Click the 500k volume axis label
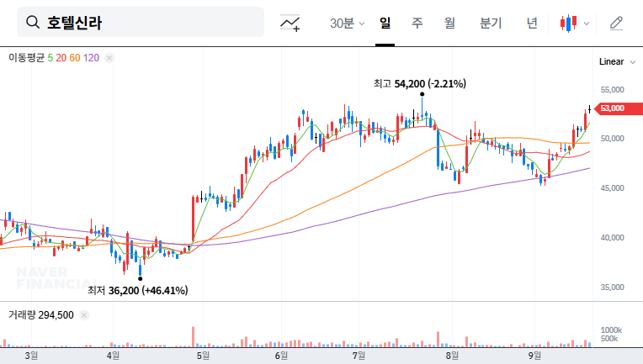 (609, 339)
